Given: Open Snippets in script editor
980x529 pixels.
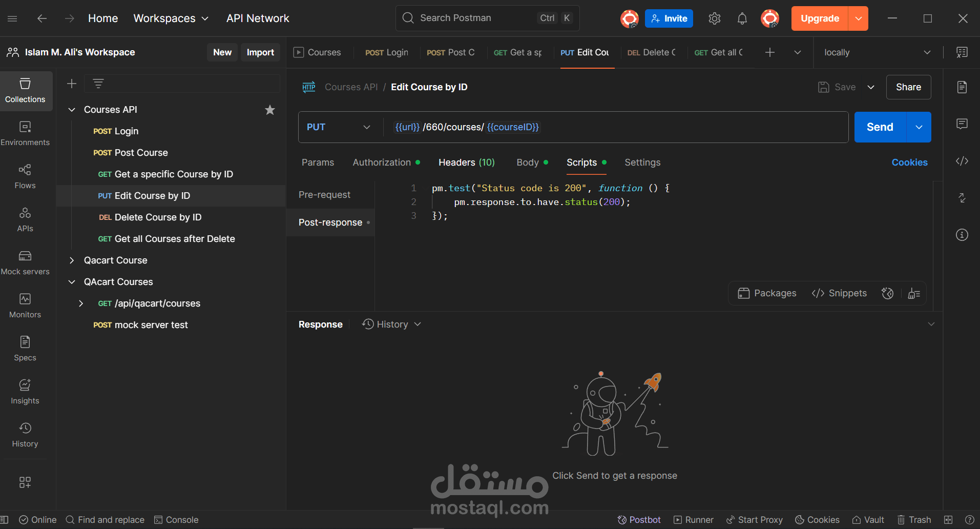Looking at the screenshot, I should tap(839, 293).
